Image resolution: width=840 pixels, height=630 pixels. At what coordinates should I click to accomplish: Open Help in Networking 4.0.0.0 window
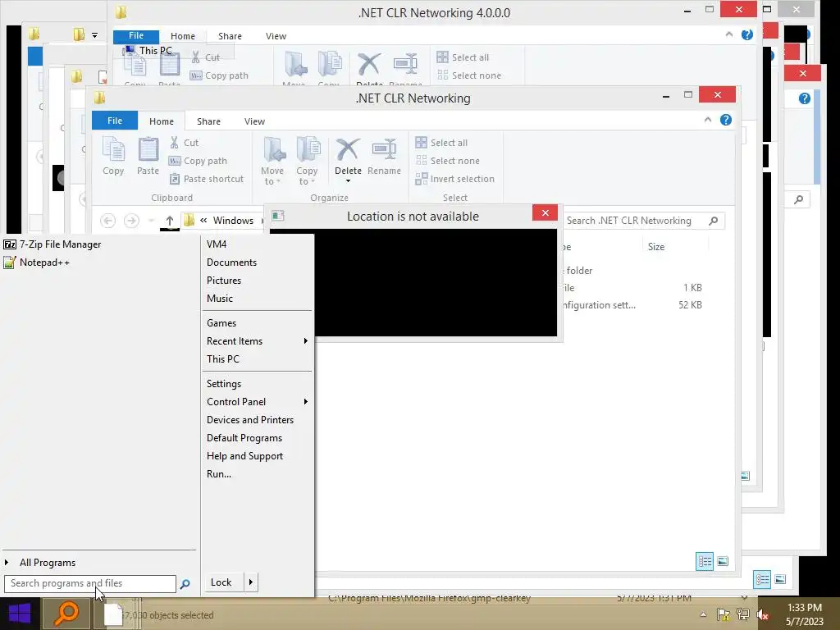tap(747, 34)
